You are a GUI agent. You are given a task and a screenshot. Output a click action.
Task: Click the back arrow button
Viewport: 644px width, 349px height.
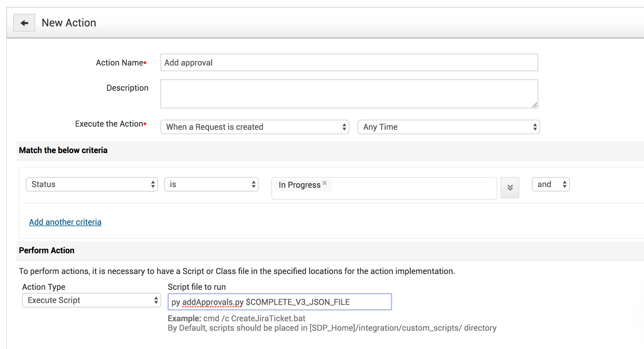(24, 23)
